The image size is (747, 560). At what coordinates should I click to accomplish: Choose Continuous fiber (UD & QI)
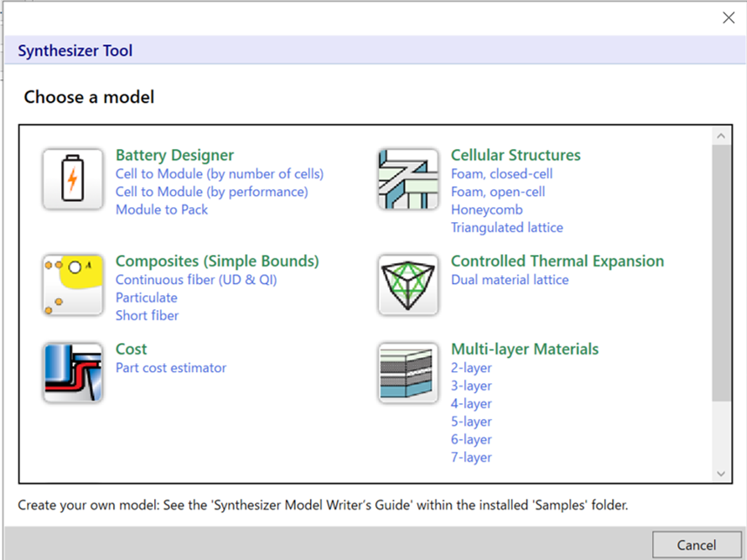196,280
